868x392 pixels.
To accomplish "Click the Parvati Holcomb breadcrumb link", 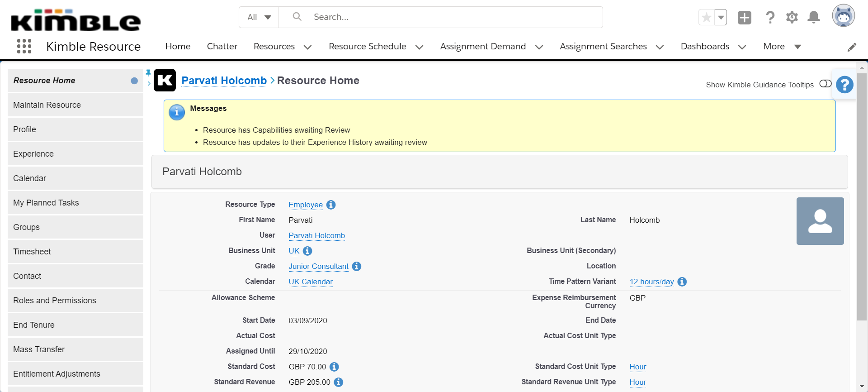I will [224, 81].
